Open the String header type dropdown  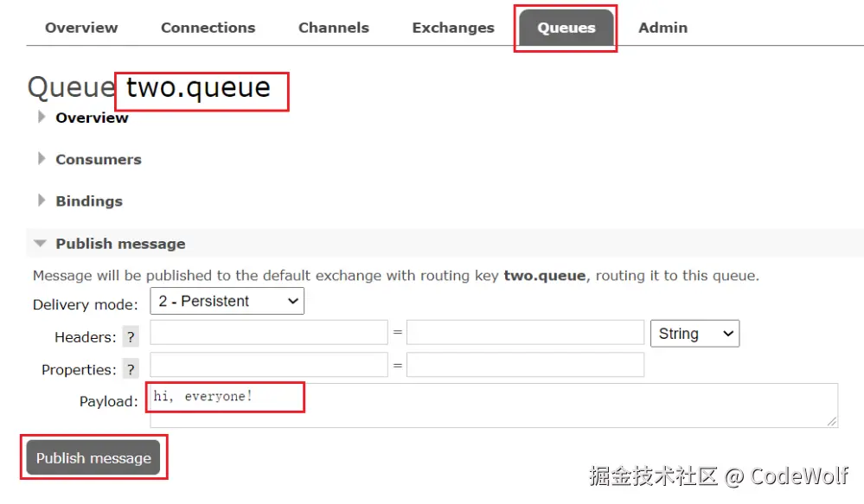[x=694, y=333]
